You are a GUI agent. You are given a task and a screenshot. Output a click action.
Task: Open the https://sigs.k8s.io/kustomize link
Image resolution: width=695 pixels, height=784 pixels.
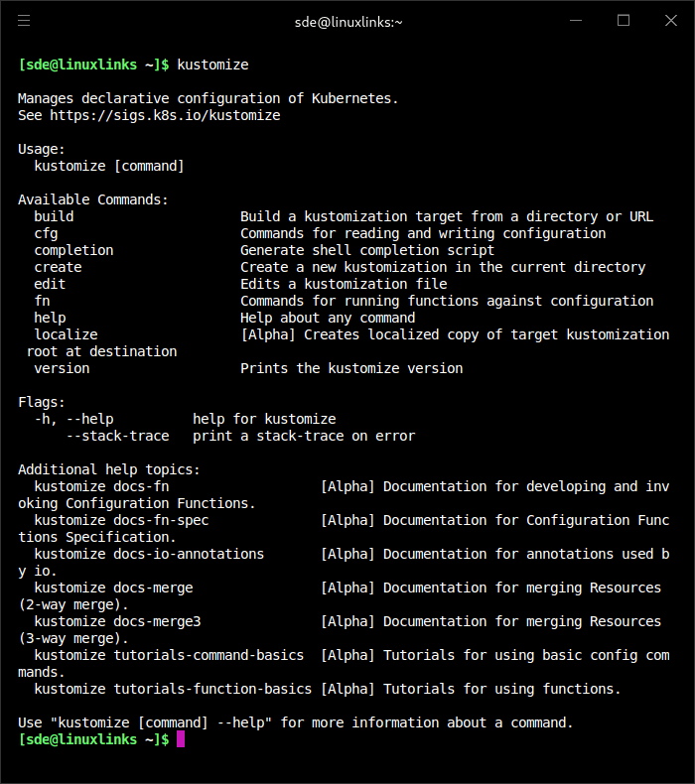point(165,115)
